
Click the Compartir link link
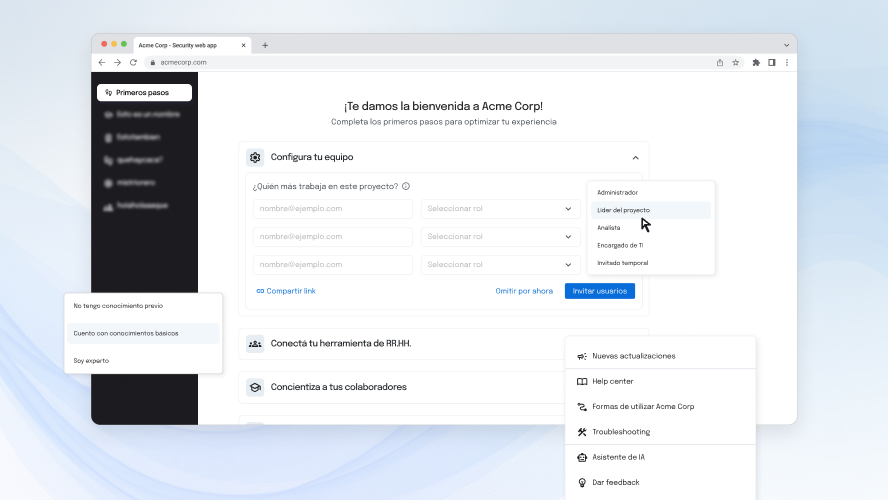(286, 291)
